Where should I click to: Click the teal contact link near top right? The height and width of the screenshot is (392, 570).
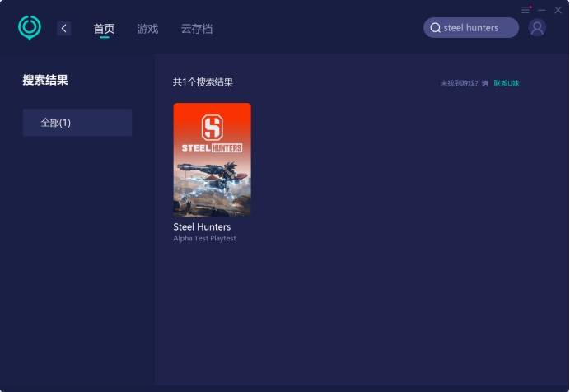click(x=507, y=83)
